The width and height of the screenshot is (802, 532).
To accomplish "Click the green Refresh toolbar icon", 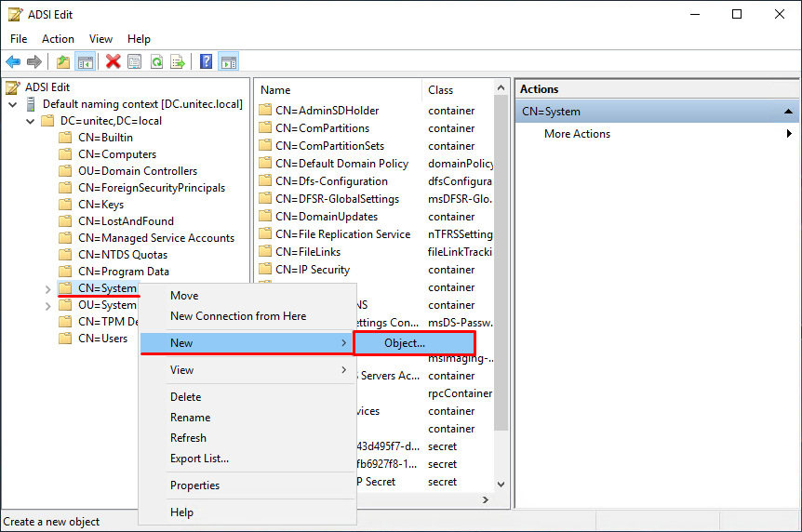I will click(156, 62).
